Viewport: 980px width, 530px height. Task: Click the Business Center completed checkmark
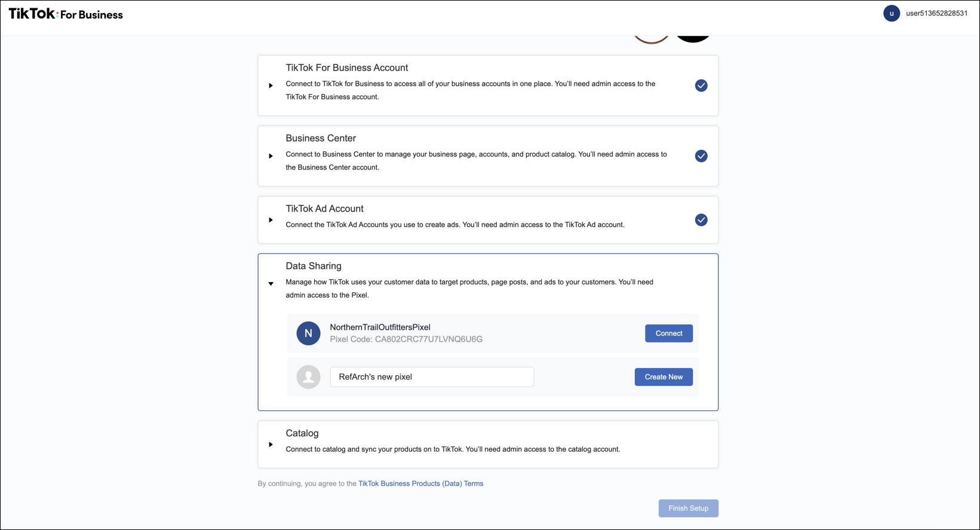(701, 156)
